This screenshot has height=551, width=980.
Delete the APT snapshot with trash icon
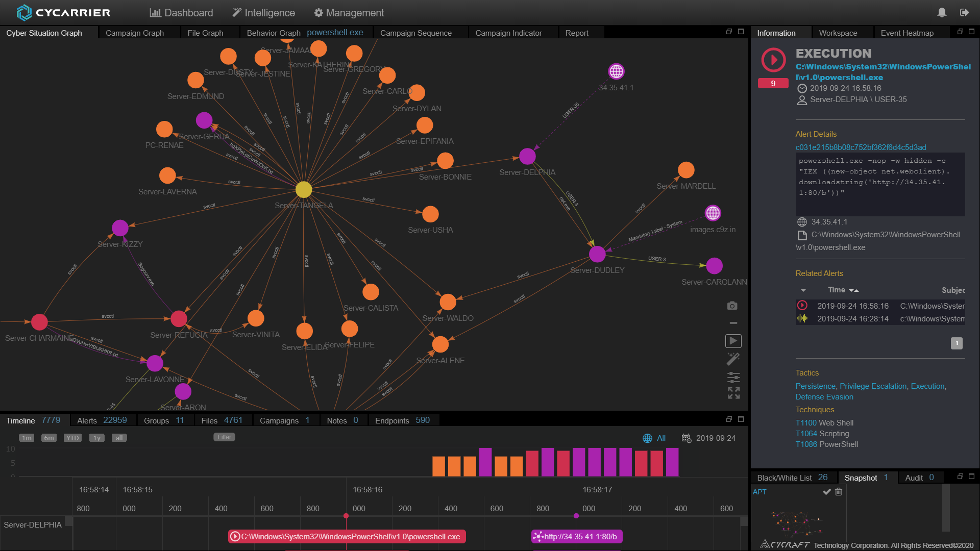coord(839,492)
